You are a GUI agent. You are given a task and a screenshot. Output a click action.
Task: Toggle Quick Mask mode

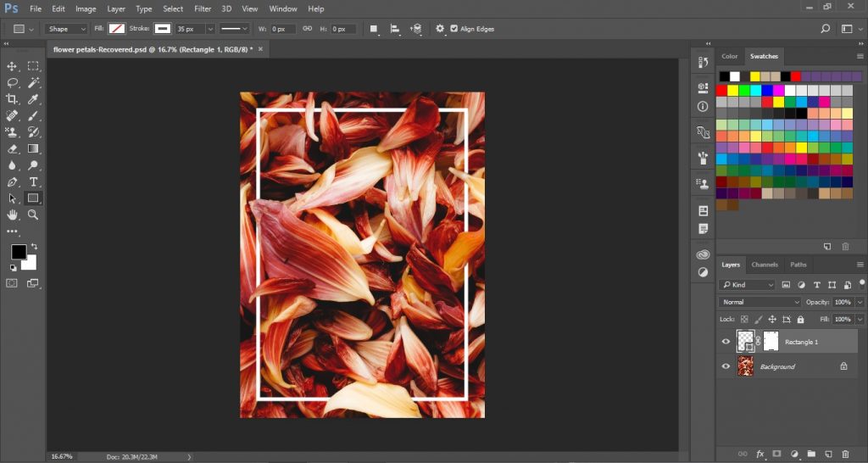[x=12, y=283]
